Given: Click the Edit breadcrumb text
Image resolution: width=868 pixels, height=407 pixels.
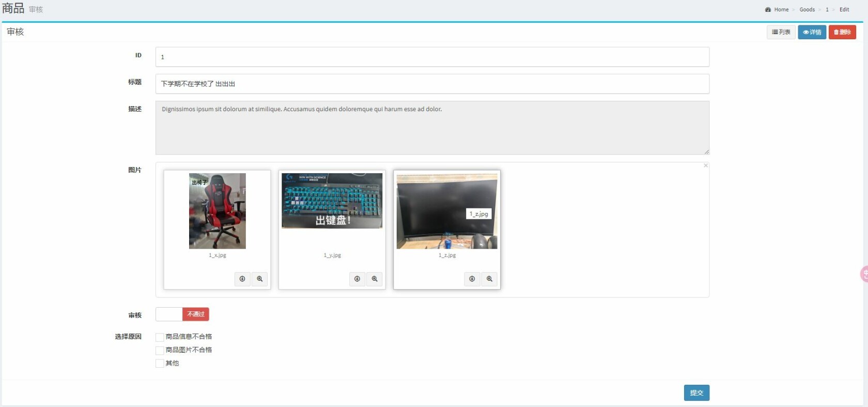Looking at the screenshot, I should pyautogui.click(x=844, y=9).
